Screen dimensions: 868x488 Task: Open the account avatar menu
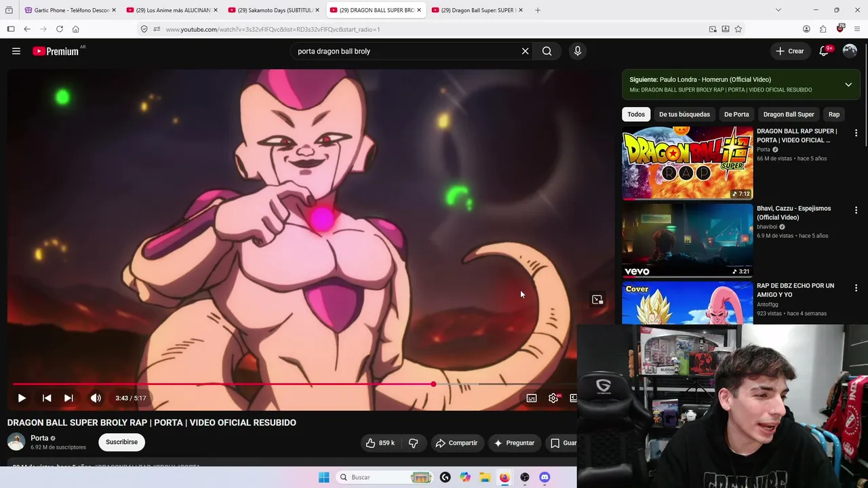[850, 51]
